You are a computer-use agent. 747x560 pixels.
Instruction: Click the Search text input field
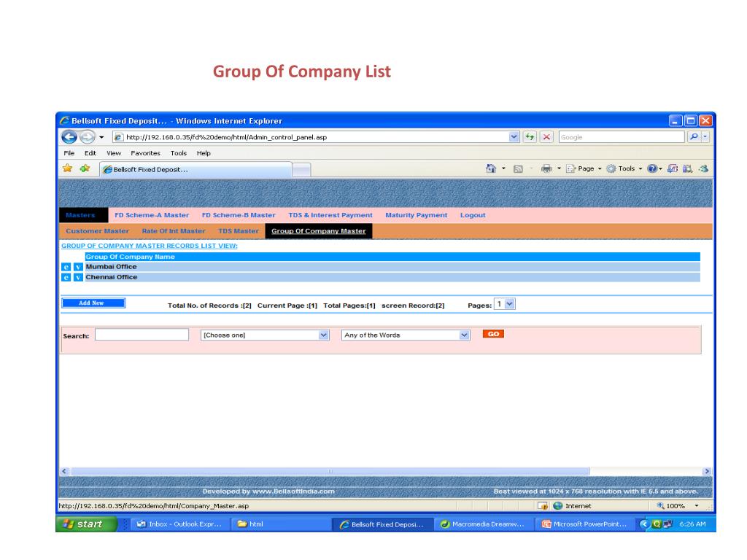142,335
